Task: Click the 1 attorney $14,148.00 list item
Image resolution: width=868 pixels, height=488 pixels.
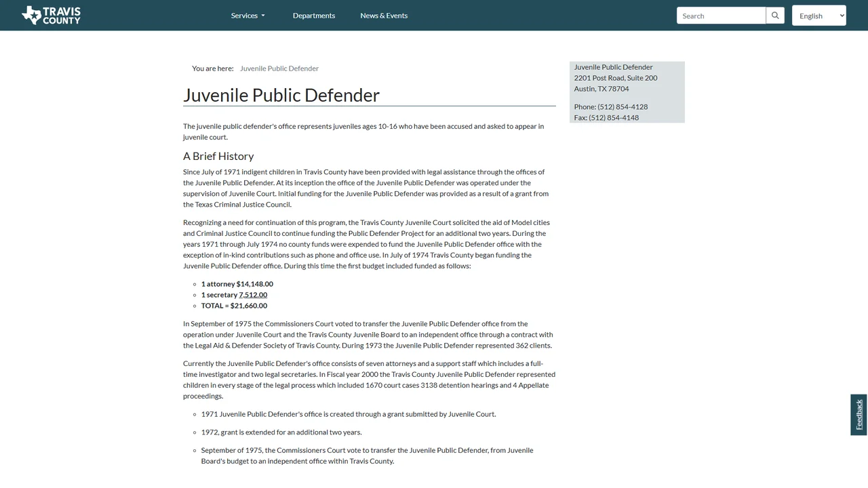Action: click(237, 284)
